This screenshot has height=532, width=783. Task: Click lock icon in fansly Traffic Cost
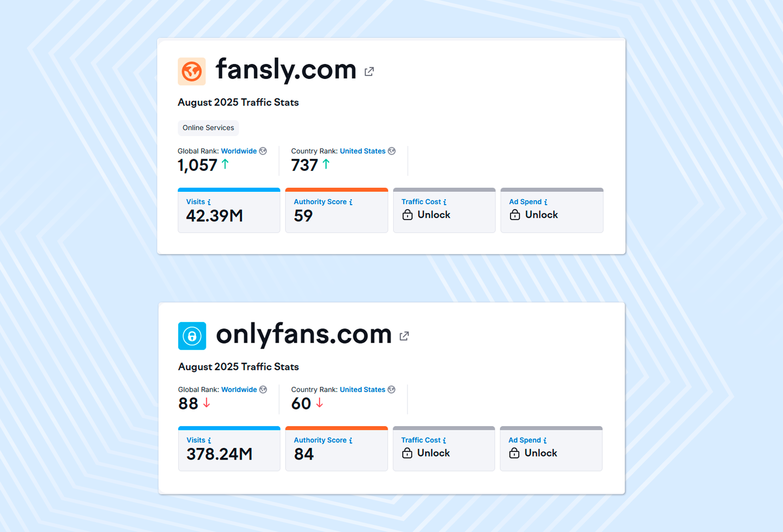tap(407, 215)
